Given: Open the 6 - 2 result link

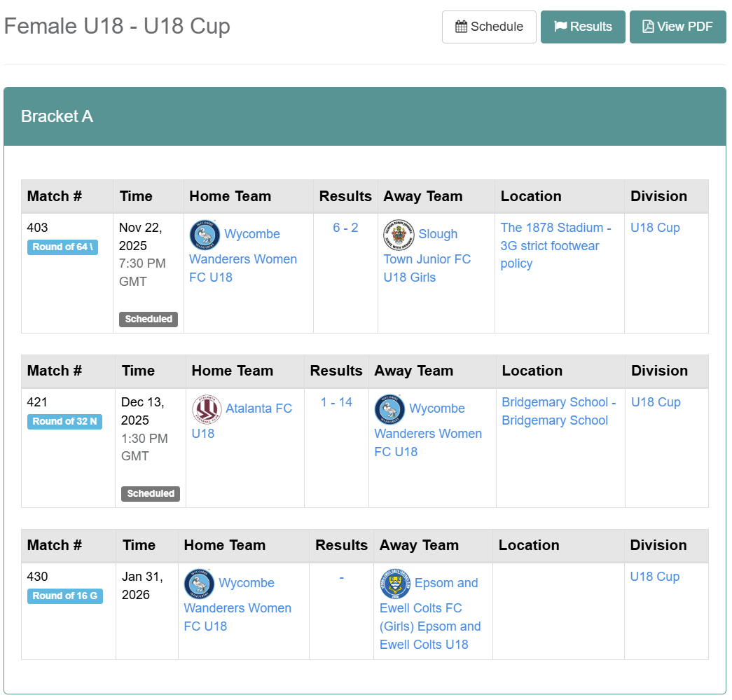Looking at the screenshot, I should click(345, 228).
